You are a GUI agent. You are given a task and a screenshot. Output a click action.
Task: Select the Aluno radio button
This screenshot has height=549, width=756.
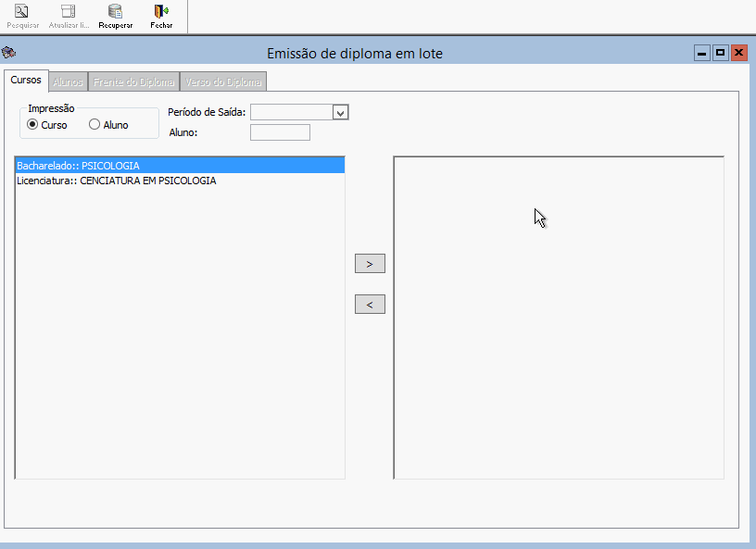94,125
